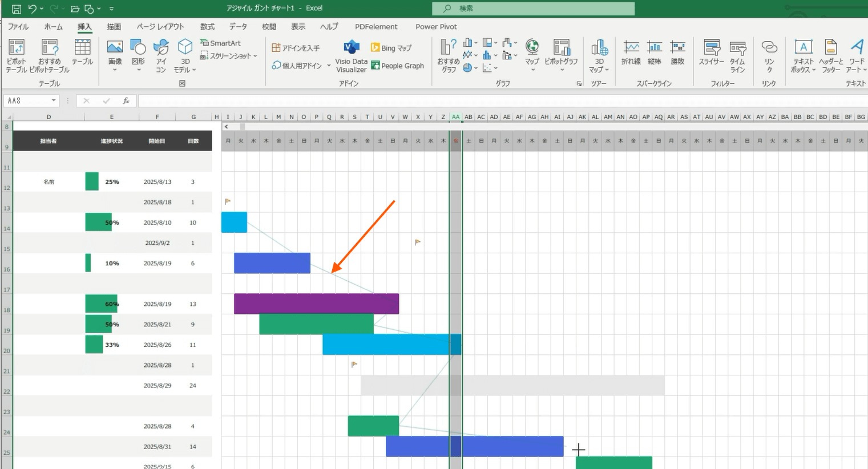Click the People Graph button
This screenshot has width=868, height=469.
[x=397, y=66]
